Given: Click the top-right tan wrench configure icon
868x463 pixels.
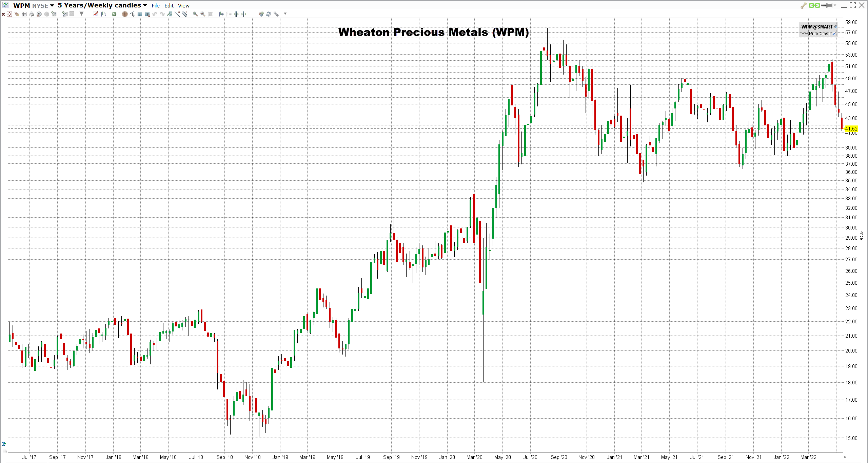Looking at the screenshot, I should click(804, 5).
